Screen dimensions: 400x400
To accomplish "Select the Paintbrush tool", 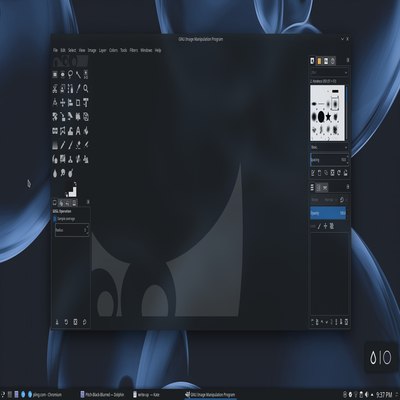I will tap(70, 145).
